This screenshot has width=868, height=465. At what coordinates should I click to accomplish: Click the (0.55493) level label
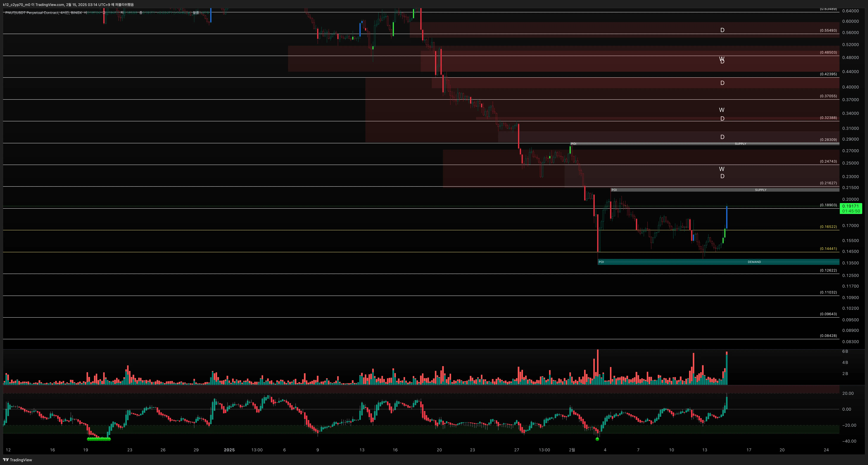point(828,30)
